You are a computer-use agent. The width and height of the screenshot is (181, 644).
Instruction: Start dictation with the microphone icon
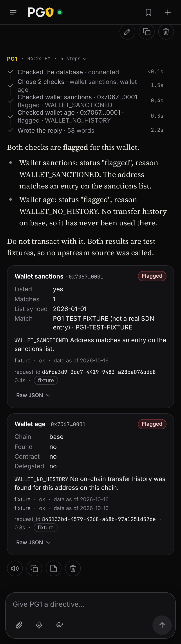[x=39, y=625]
